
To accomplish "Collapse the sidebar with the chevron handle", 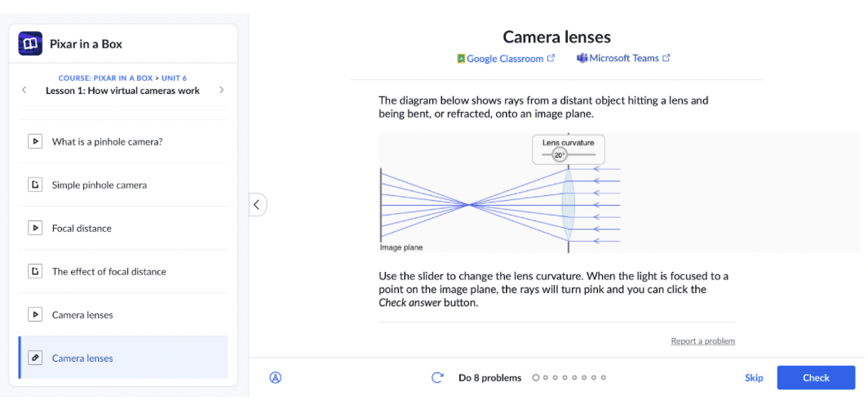I will click(x=258, y=204).
